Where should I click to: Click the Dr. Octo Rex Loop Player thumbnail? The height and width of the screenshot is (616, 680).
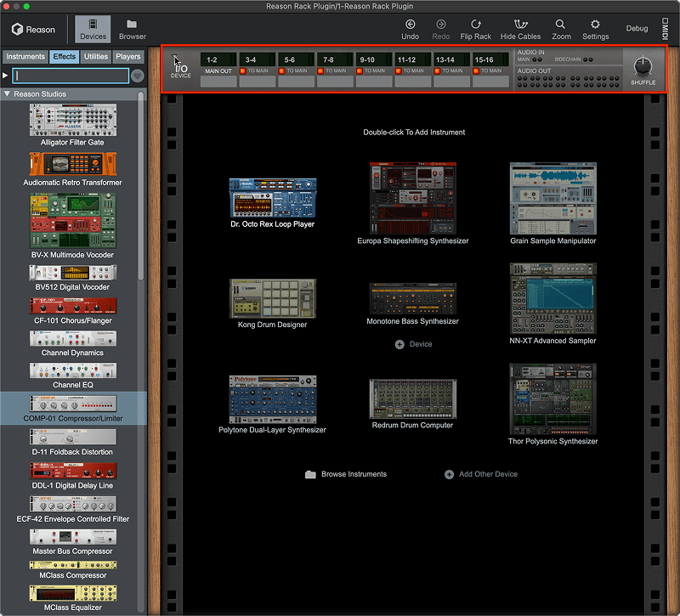coord(272,198)
